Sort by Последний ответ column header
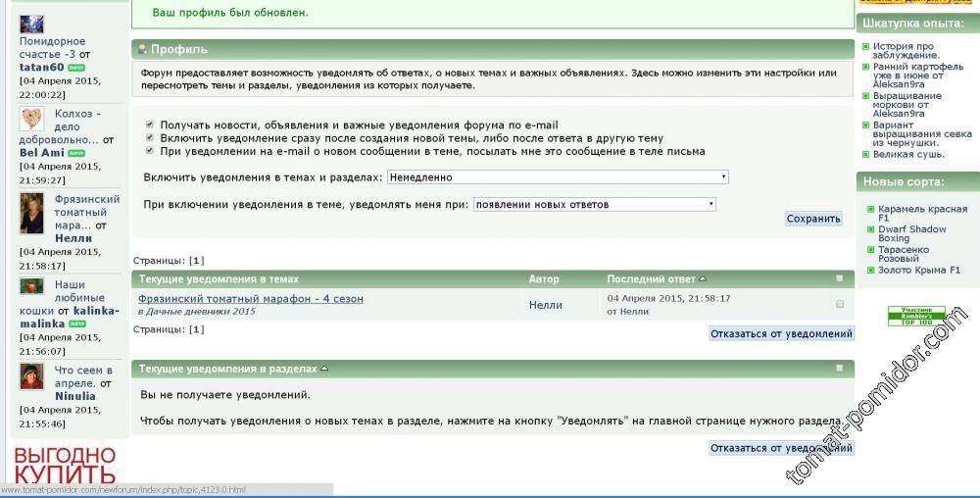This screenshot has width=980, height=498. [x=651, y=279]
